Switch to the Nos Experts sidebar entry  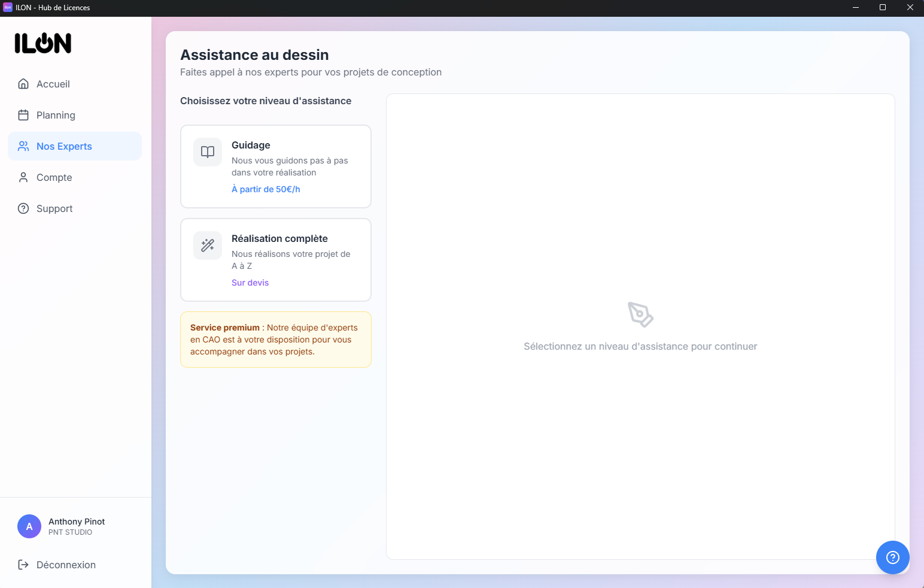point(64,146)
